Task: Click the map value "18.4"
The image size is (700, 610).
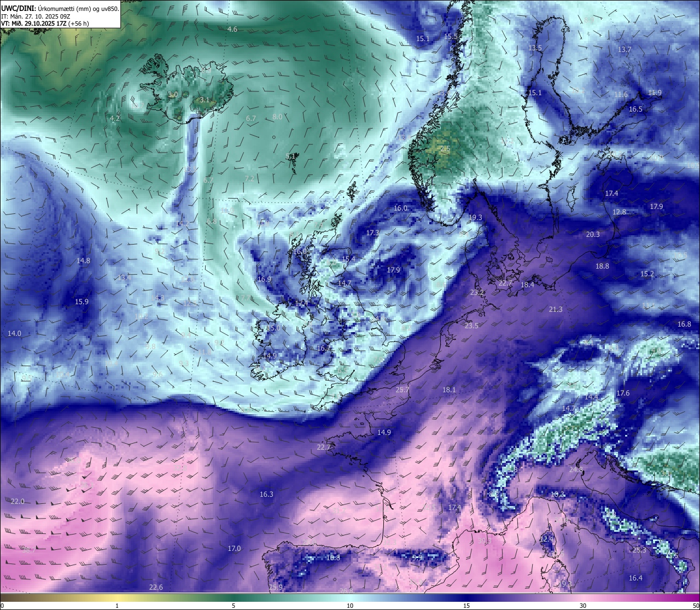Action: pos(527,285)
